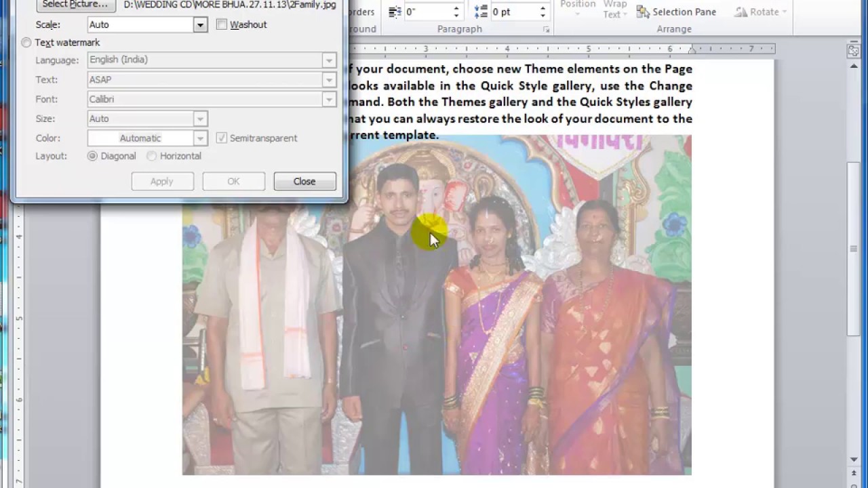
Task: Open the Scale dropdown
Action: [200, 25]
